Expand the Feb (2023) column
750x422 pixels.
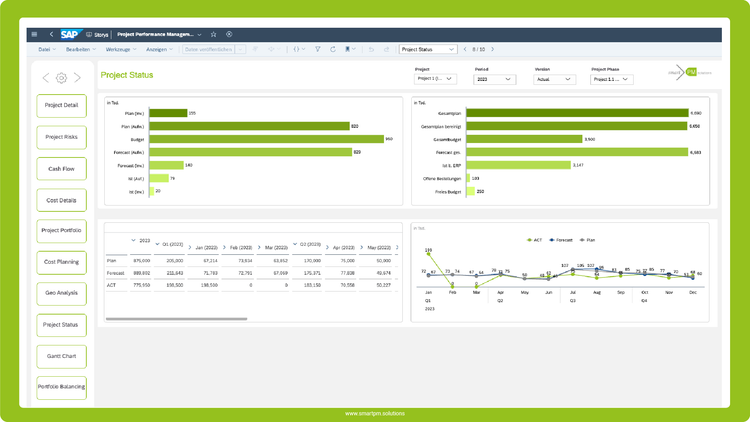click(x=224, y=247)
